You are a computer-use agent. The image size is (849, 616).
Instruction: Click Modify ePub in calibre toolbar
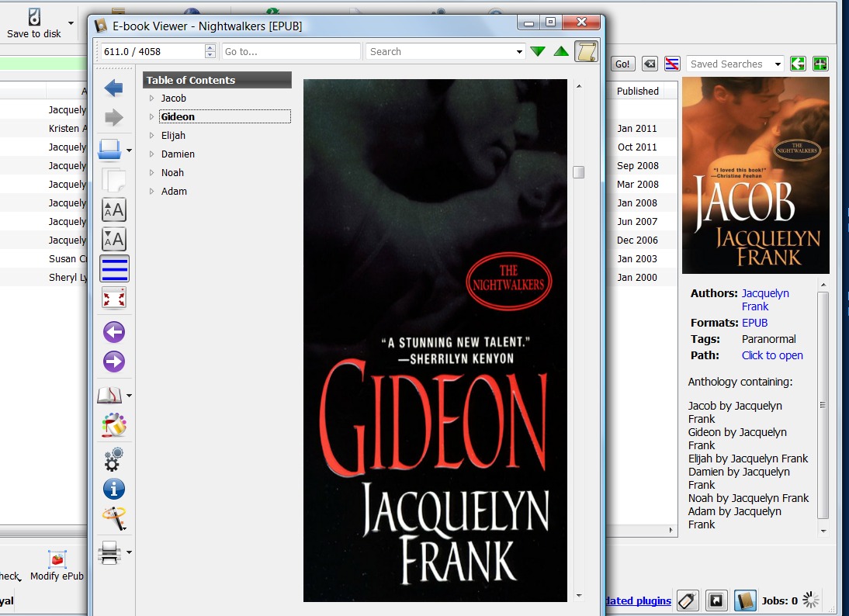click(x=57, y=566)
